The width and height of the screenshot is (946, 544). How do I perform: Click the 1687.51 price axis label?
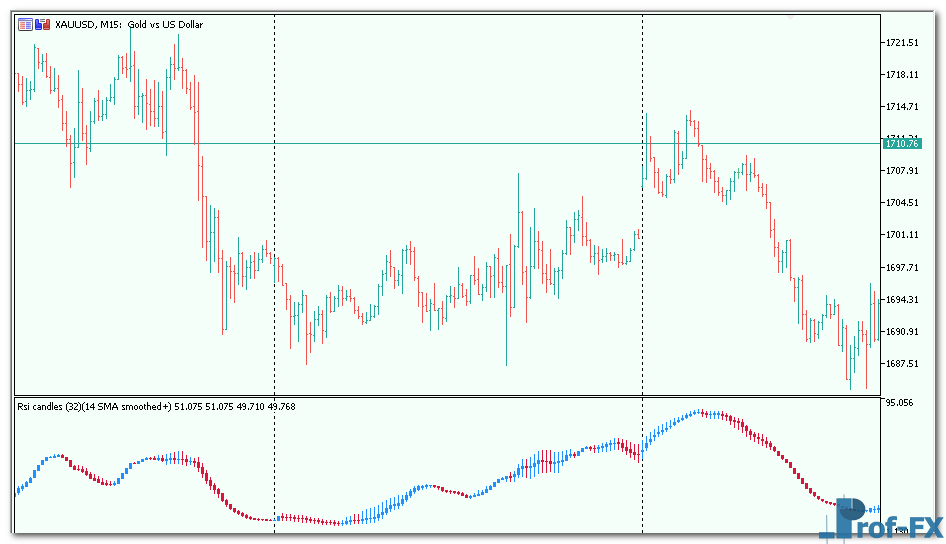(x=902, y=364)
